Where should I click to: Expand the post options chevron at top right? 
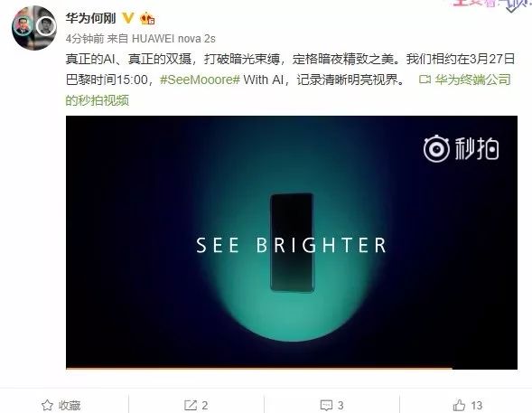(512, 8)
